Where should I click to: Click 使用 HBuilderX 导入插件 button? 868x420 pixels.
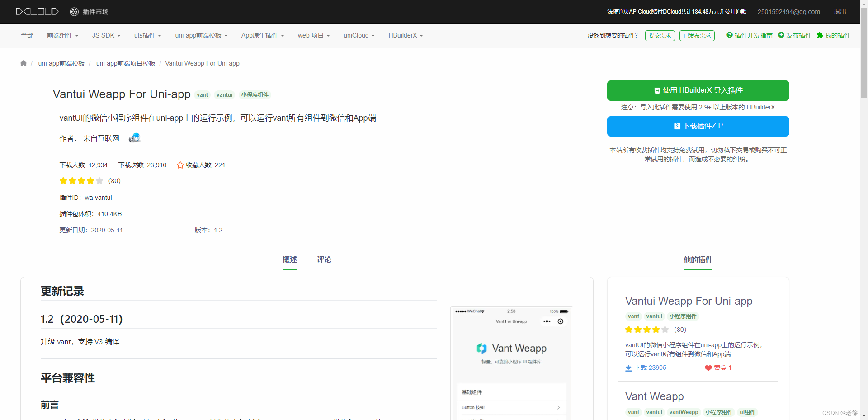click(698, 90)
